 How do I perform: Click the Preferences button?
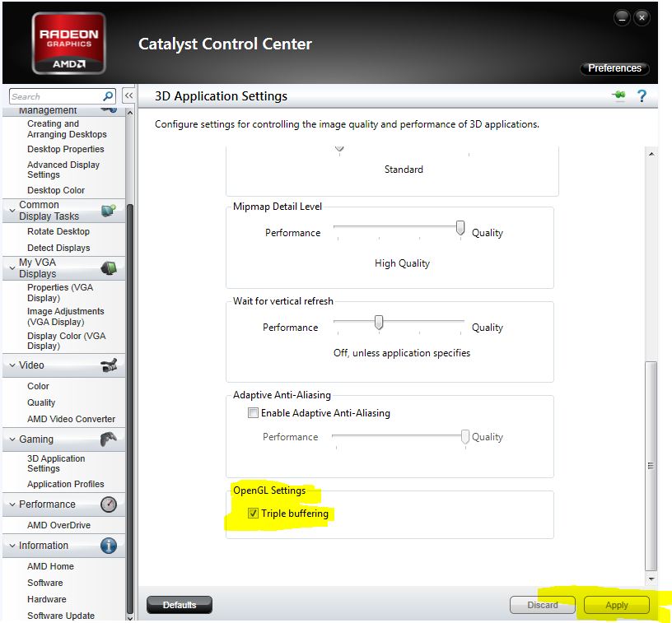614,68
